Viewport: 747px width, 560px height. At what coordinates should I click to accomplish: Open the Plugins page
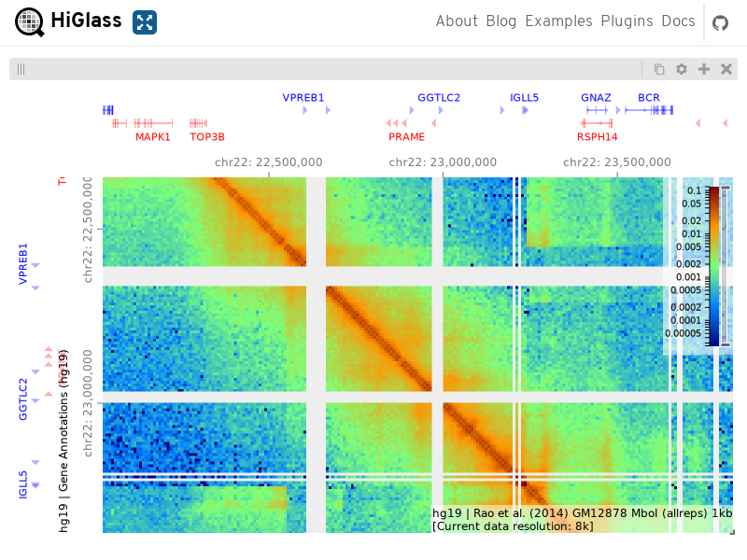click(627, 21)
